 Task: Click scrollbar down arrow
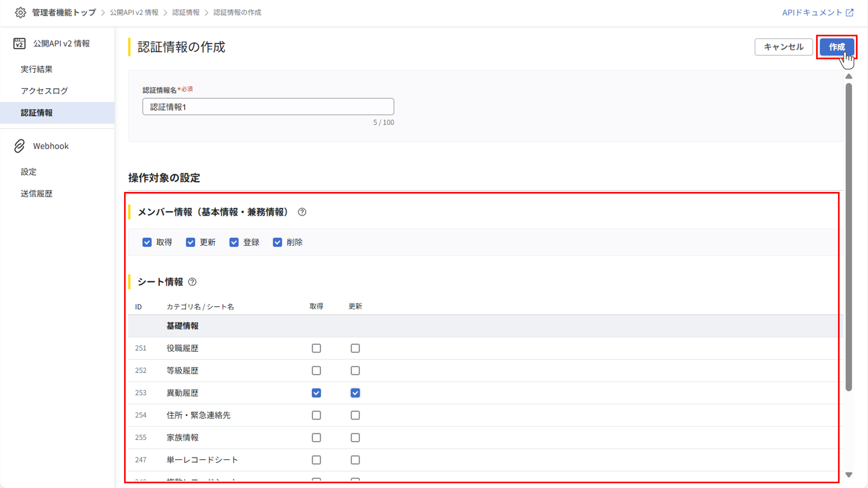click(849, 475)
